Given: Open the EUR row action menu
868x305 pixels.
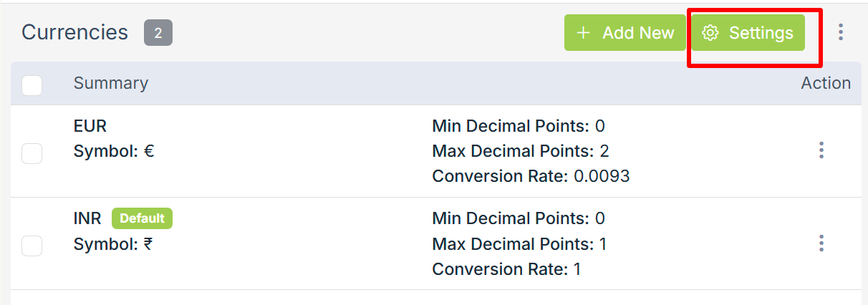Looking at the screenshot, I should (x=821, y=150).
